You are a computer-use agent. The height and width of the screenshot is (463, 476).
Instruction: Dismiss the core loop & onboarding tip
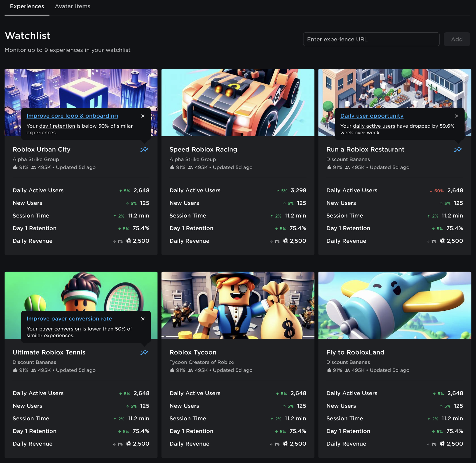pyautogui.click(x=143, y=116)
